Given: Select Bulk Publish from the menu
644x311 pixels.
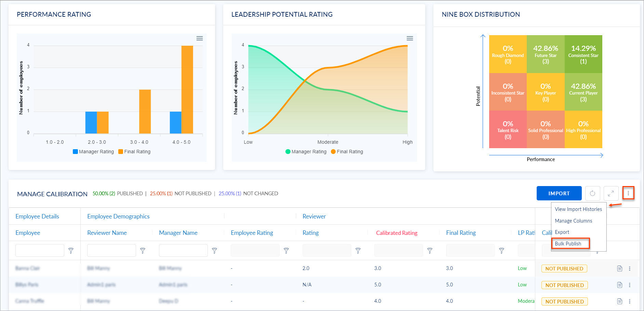Looking at the screenshot, I should (x=568, y=243).
